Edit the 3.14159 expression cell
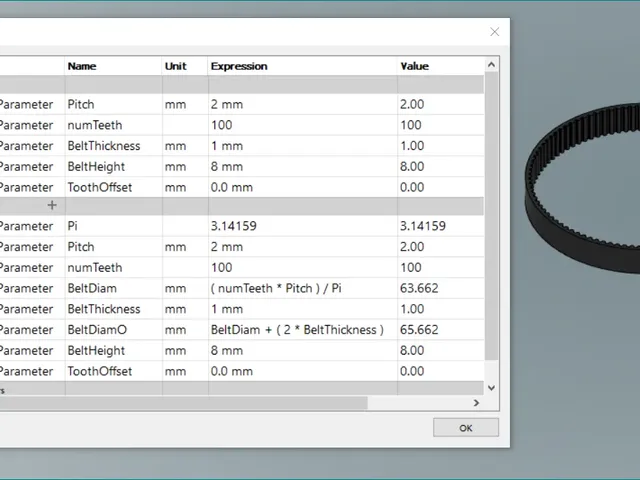The width and height of the screenshot is (640, 480). (302, 226)
